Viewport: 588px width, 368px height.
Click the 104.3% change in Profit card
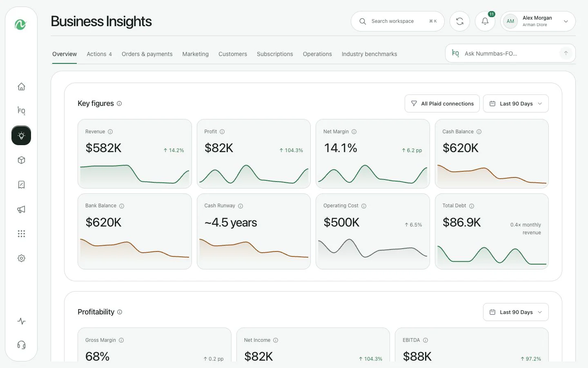pos(291,150)
